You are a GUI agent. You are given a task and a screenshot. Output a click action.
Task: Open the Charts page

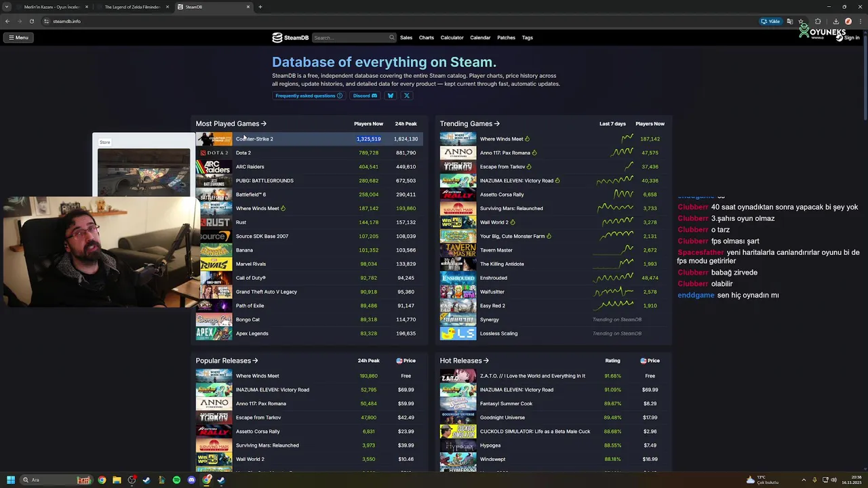click(x=427, y=37)
